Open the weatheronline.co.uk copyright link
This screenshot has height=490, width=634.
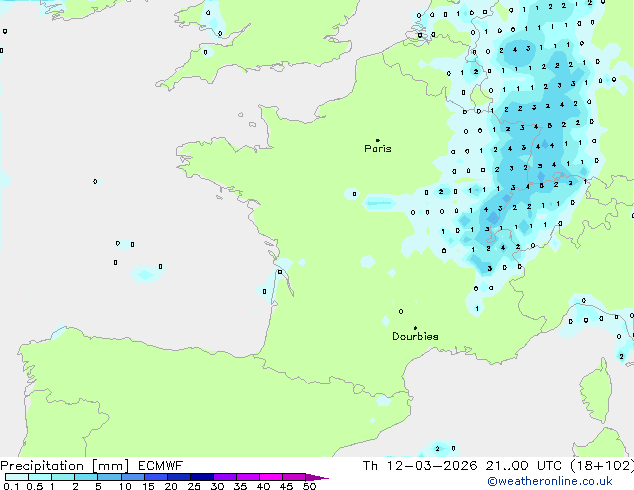(550, 481)
